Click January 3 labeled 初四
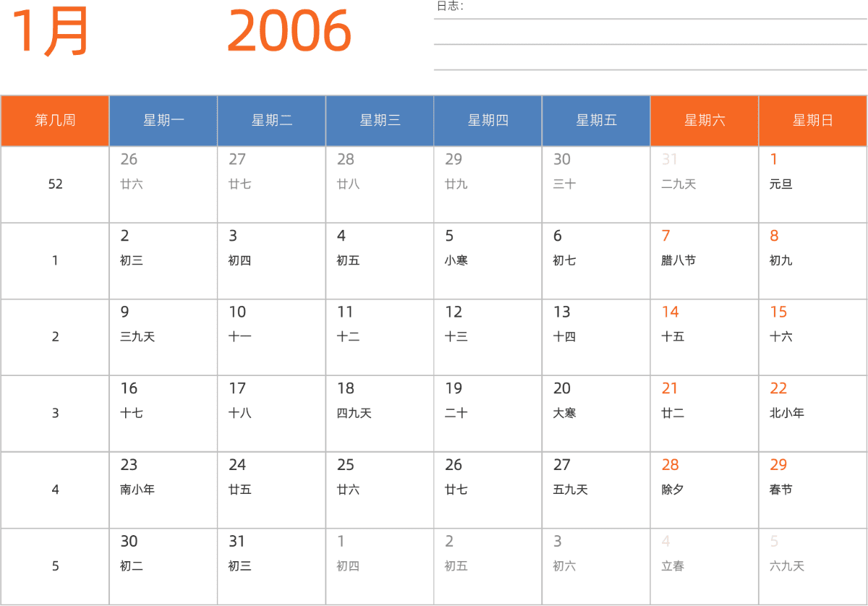Image resolution: width=868 pixels, height=606 pixels. pyautogui.click(x=271, y=261)
